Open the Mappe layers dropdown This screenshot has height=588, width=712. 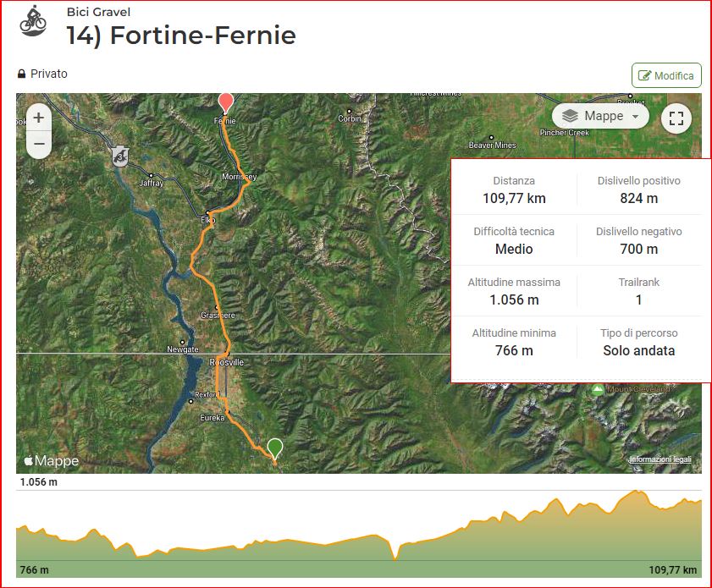click(x=602, y=116)
